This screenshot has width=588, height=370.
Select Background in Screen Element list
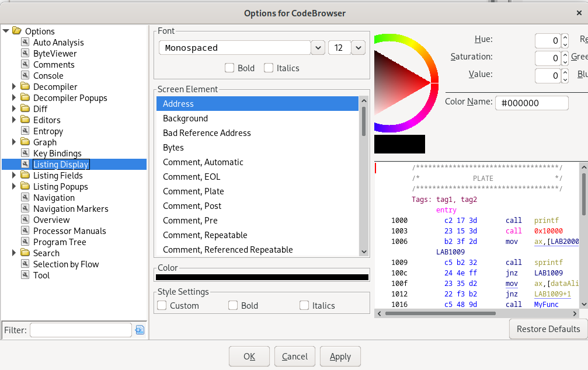pyautogui.click(x=258, y=118)
